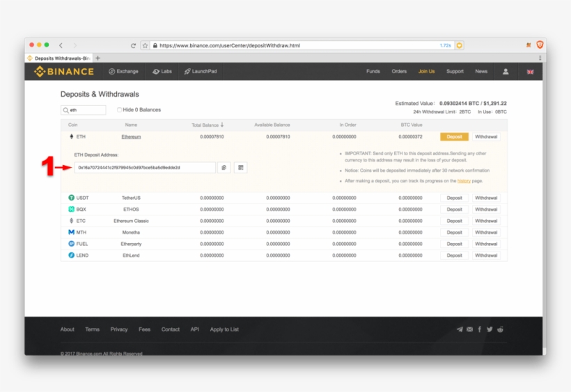
Task: Click the padlock secure site icon
Action: click(x=155, y=45)
